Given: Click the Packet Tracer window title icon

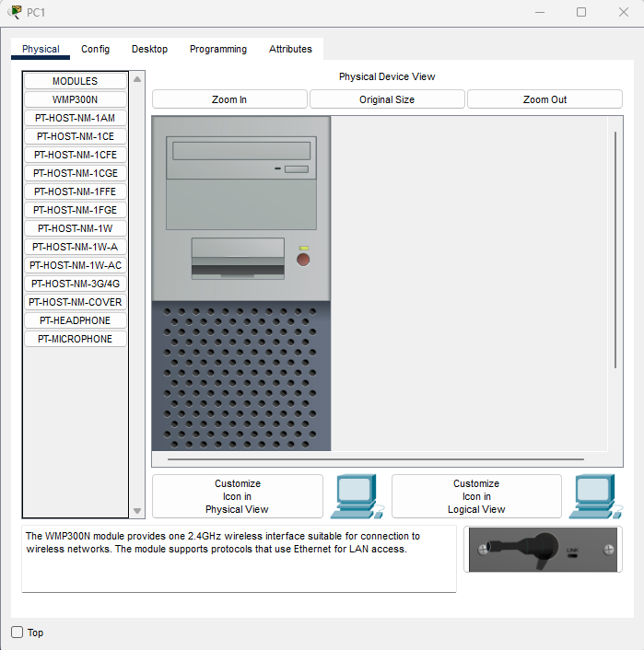Looking at the screenshot, I should (15, 12).
